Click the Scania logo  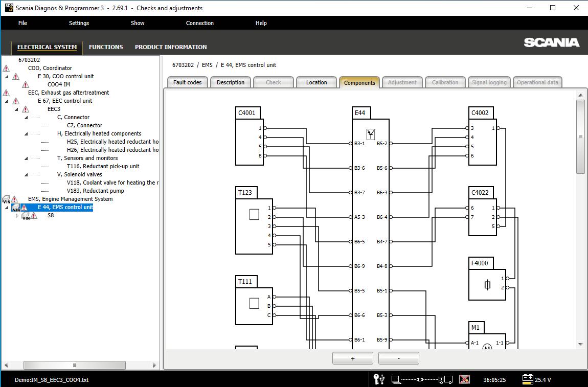pyautogui.click(x=551, y=43)
